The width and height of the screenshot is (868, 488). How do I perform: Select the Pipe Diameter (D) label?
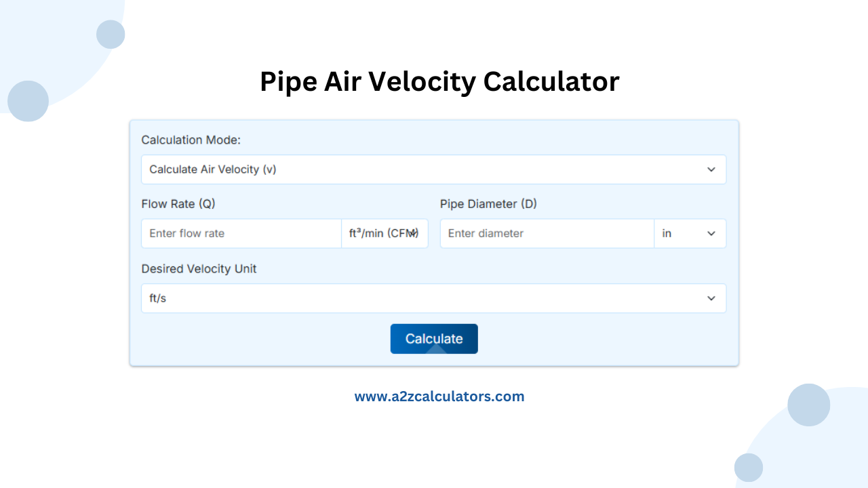pyautogui.click(x=488, y=203)
